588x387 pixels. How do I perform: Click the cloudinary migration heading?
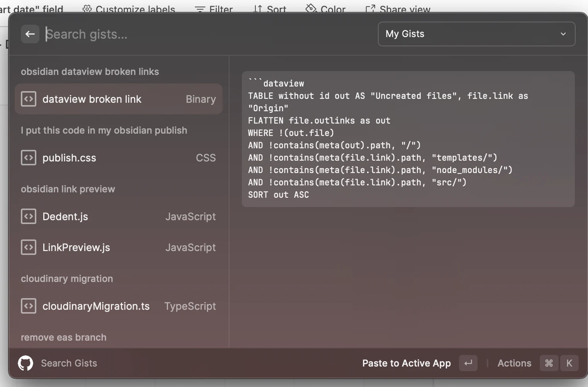[x=67, y=278]
